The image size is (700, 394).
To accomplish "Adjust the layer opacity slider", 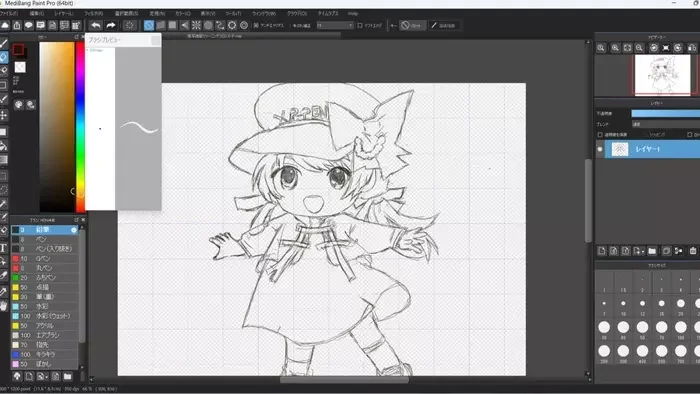I will tap(666, 114).
